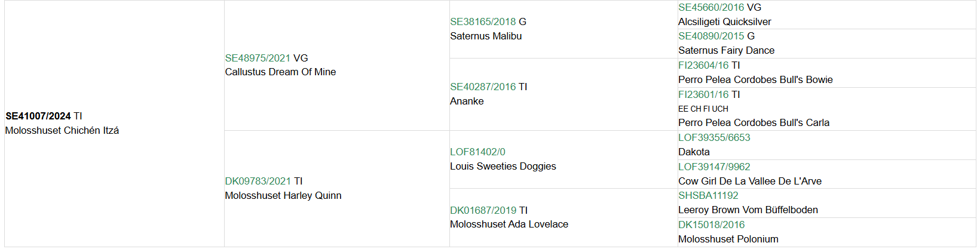Open LOF39355/6653 Dakota link

[x=714, y=137]
